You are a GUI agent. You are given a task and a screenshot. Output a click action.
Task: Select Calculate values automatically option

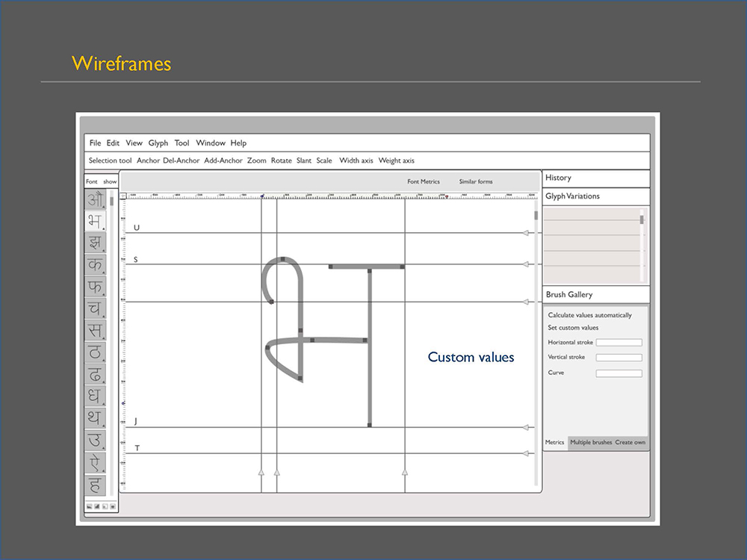590,315
